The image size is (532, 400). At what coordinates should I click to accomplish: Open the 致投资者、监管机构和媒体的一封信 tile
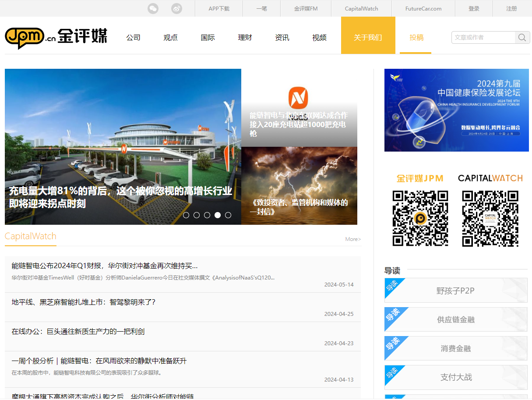299,186
